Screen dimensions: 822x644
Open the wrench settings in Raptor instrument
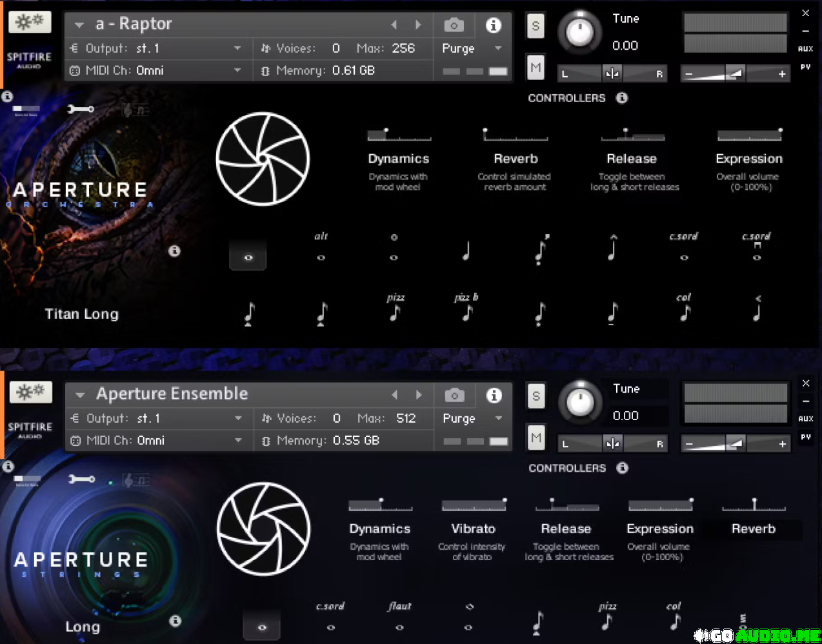81,109
